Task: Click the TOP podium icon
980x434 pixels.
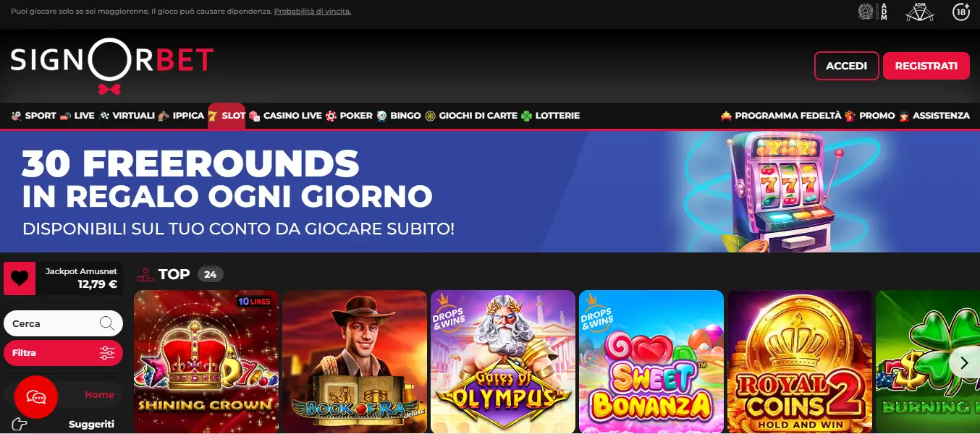Action: point(145,274)
